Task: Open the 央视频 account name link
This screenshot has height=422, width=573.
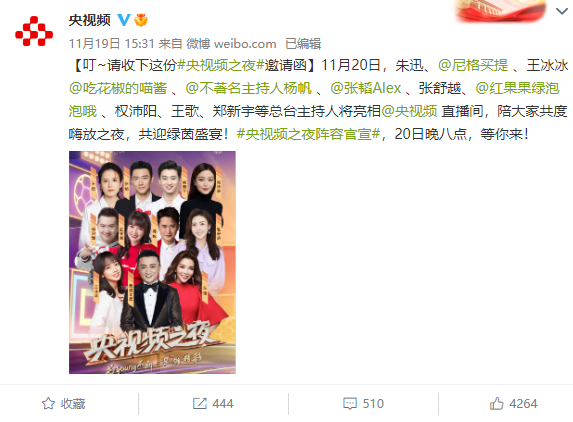Action: (90, 20)
